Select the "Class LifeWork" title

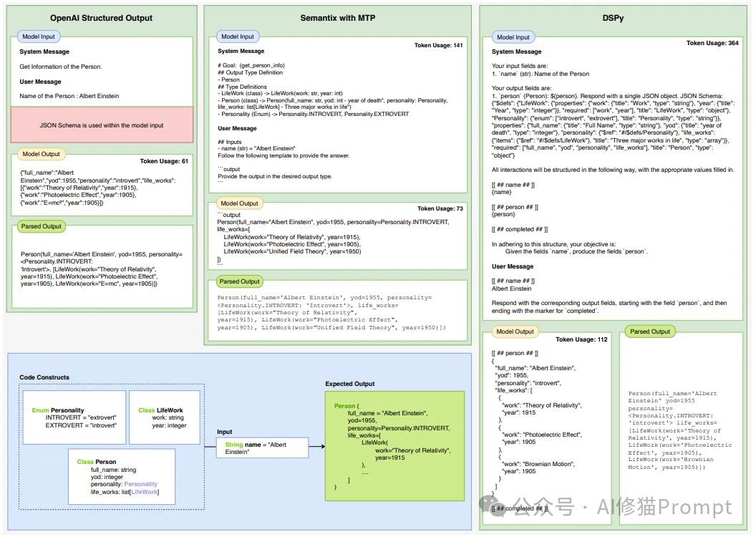160,410
